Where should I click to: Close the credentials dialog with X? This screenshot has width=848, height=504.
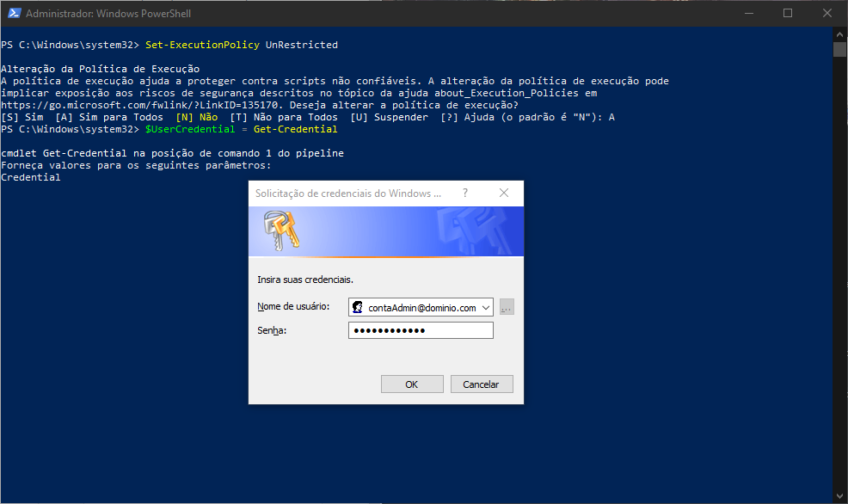click(503, 193)
